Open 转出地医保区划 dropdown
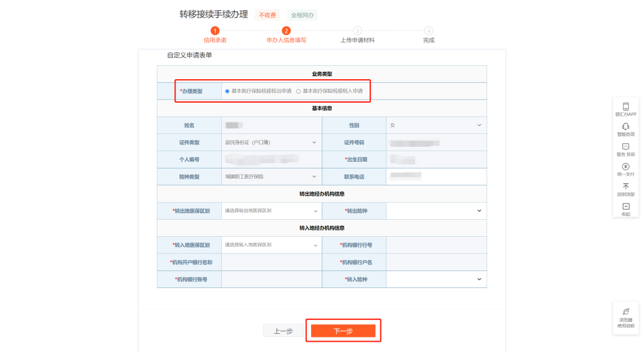 click(271, 211)
